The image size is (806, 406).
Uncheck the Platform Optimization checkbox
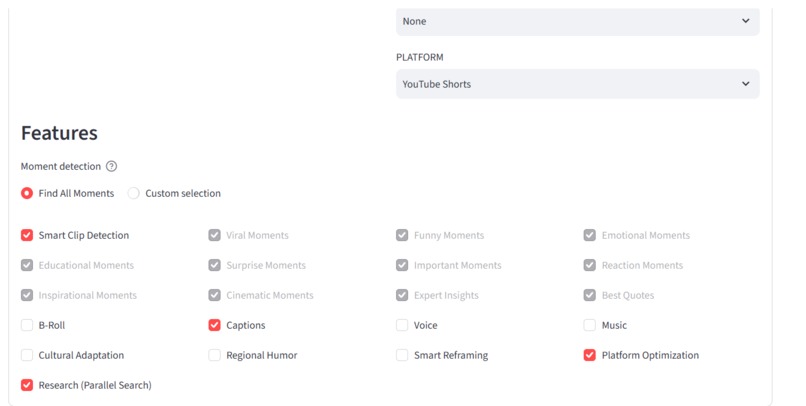pyautogui.click(x=590, y=355)
